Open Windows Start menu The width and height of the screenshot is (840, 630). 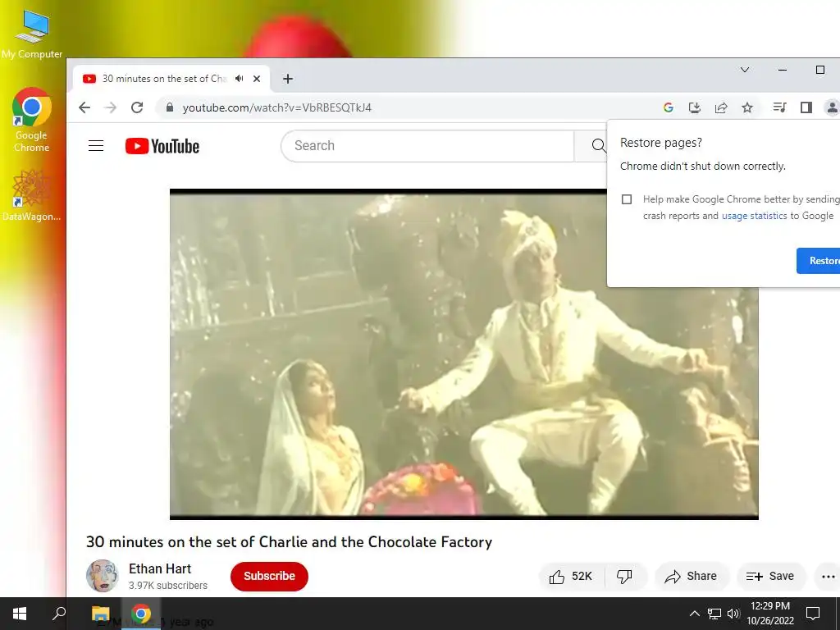[20, 614]
